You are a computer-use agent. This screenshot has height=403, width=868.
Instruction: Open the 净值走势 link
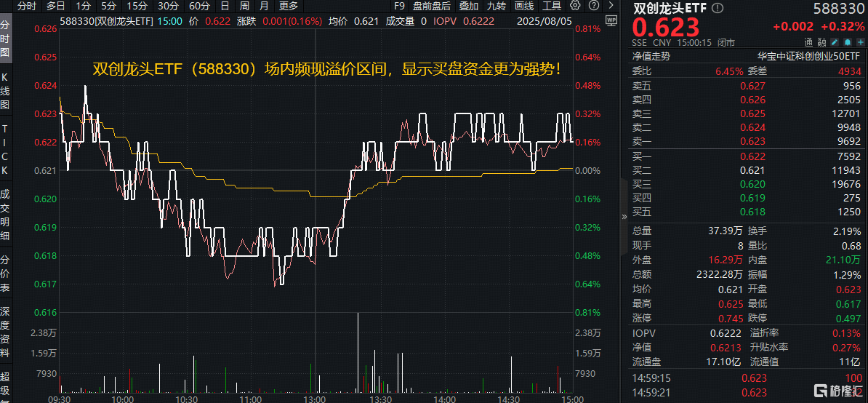pos(651,56)
